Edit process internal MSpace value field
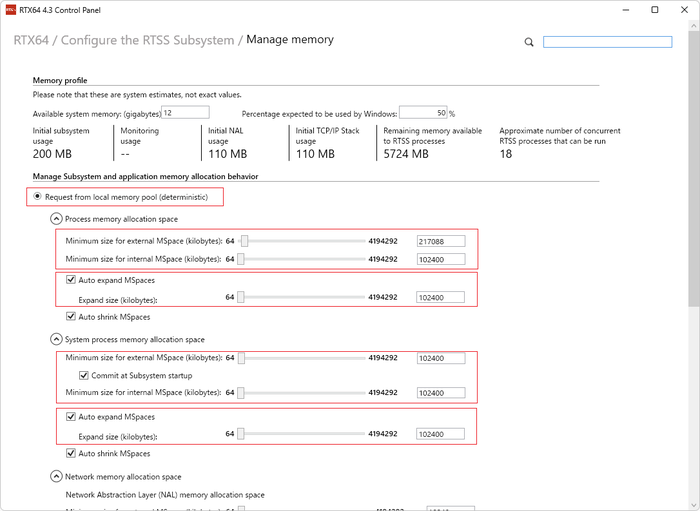 pos(441,259)
